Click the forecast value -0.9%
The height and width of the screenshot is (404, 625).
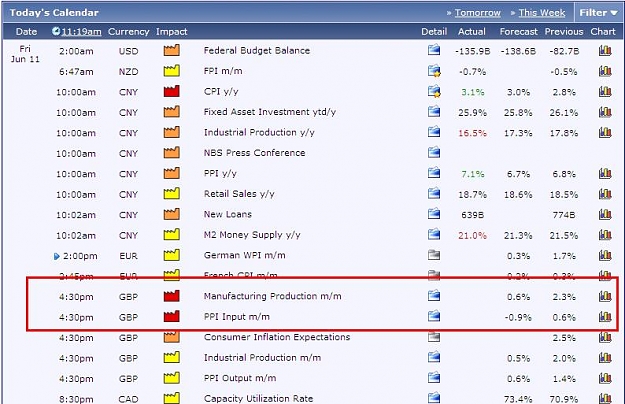tap(518, 318)
